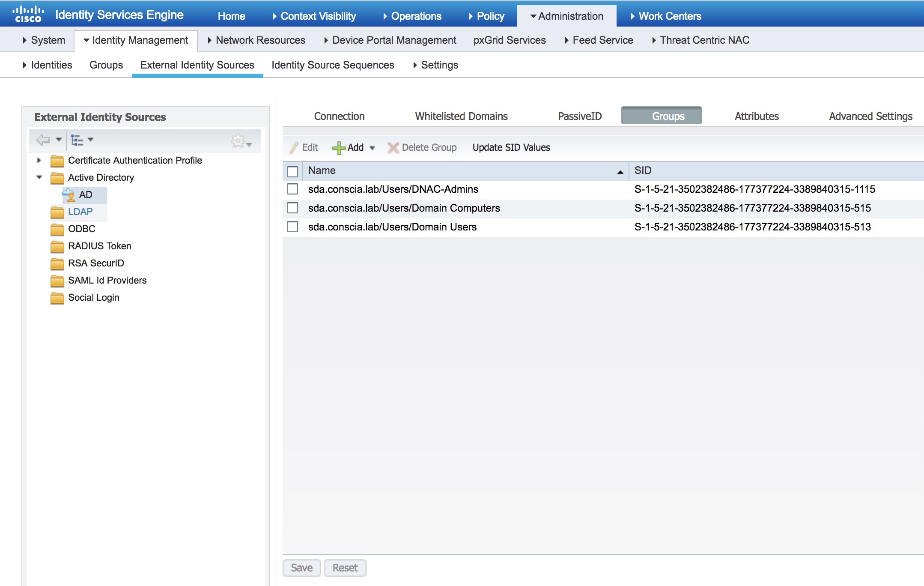Select the AD join point in tree
The width and height of the screenshot is (924, 586).
coord(86,195)
